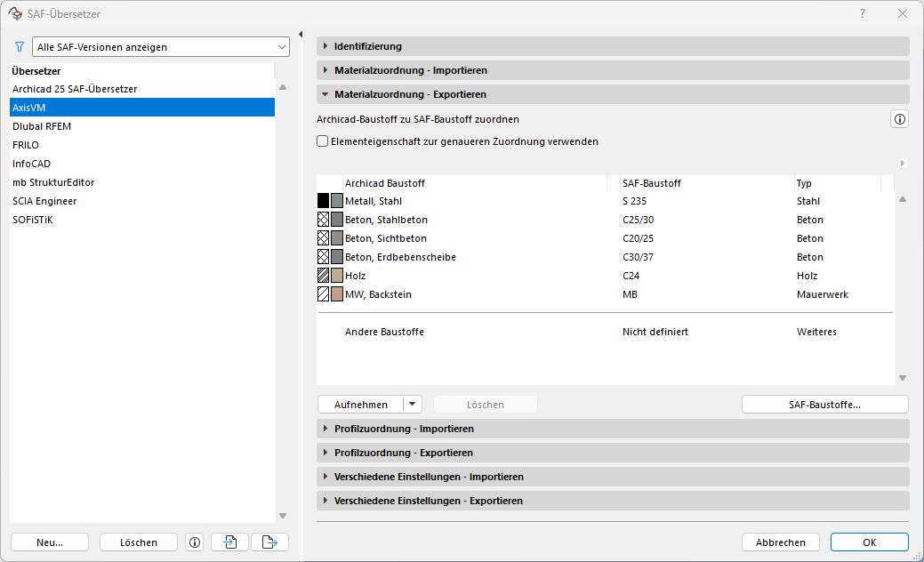Select the Dlubal RFEM translator

click(142, 126)
